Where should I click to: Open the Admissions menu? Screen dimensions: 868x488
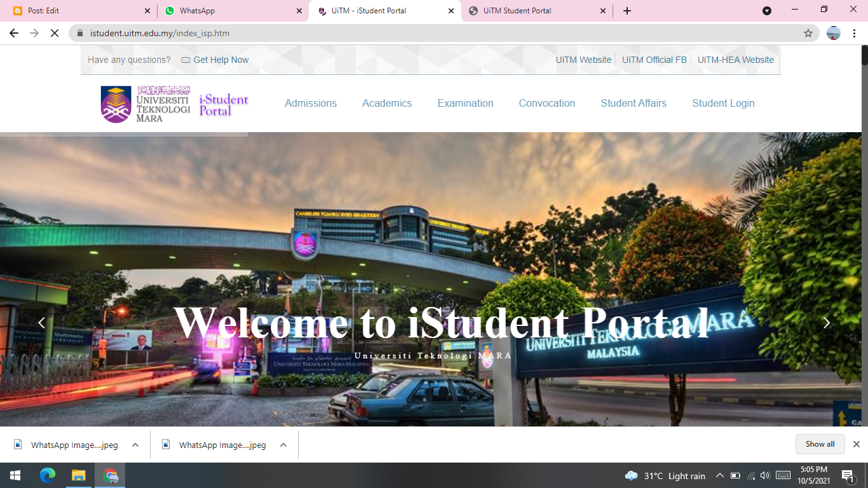[x=311, y=103]
